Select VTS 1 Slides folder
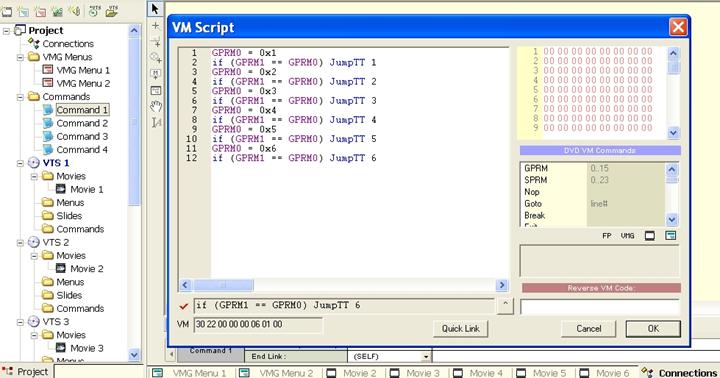Viewport: 720px width, 378px height. coord(69,216)
